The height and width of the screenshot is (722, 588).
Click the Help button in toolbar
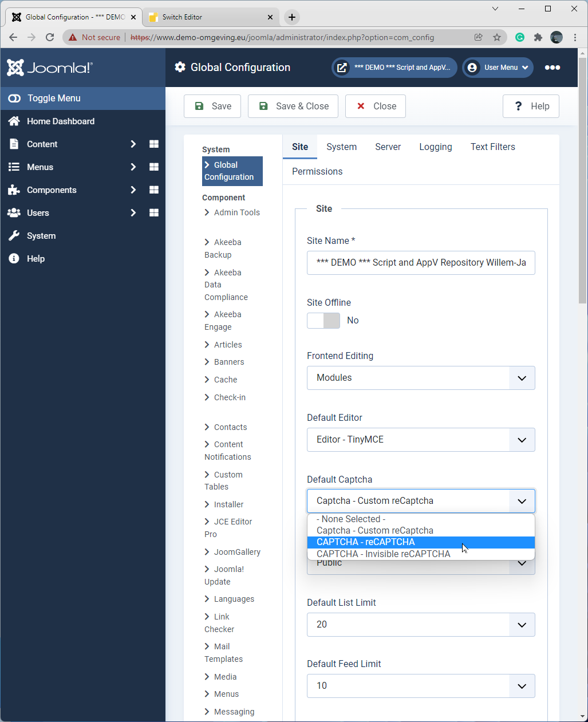coord(531,106)
